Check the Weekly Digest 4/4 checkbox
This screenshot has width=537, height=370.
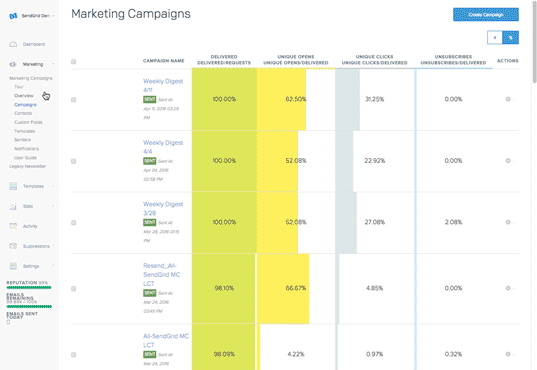point(74,161)
